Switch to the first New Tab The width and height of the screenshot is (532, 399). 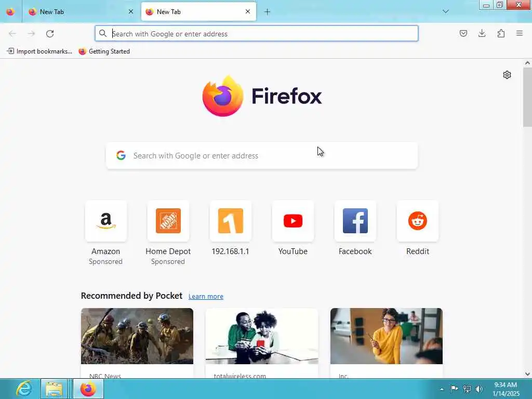tap(81, 12)
